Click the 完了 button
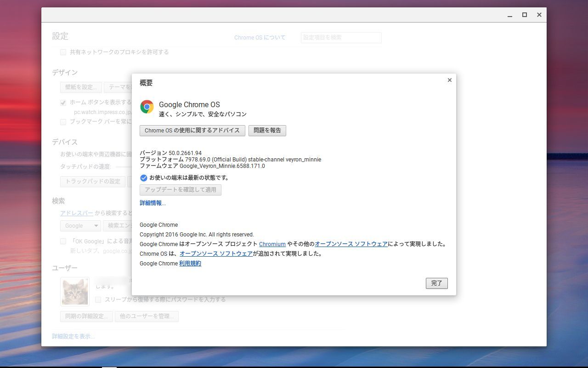 point(437,283)
